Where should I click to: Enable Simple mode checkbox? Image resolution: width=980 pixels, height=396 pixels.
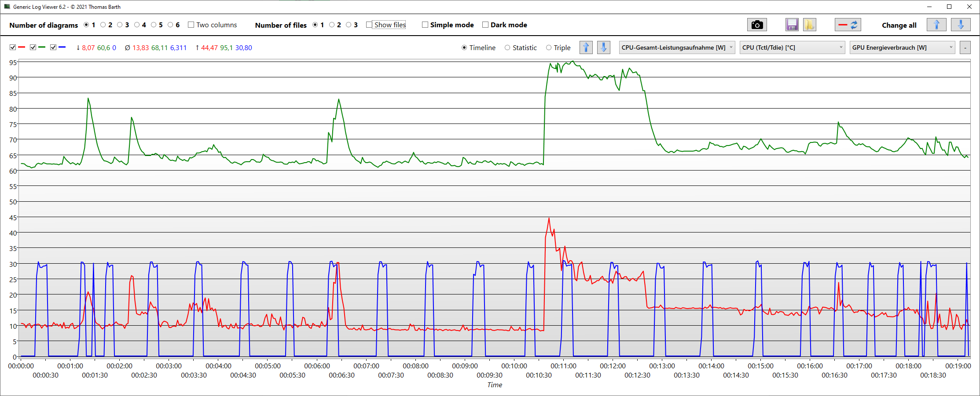[425, 25]
